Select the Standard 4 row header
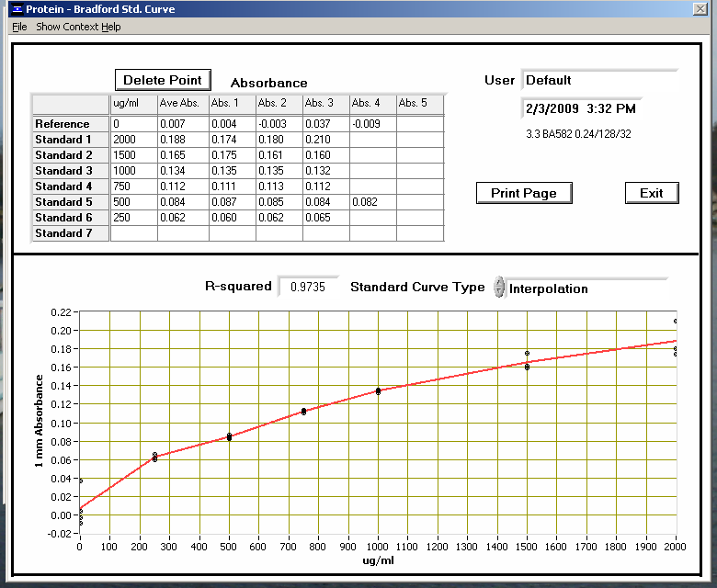717x588 pixels. (x=71, y=186)
